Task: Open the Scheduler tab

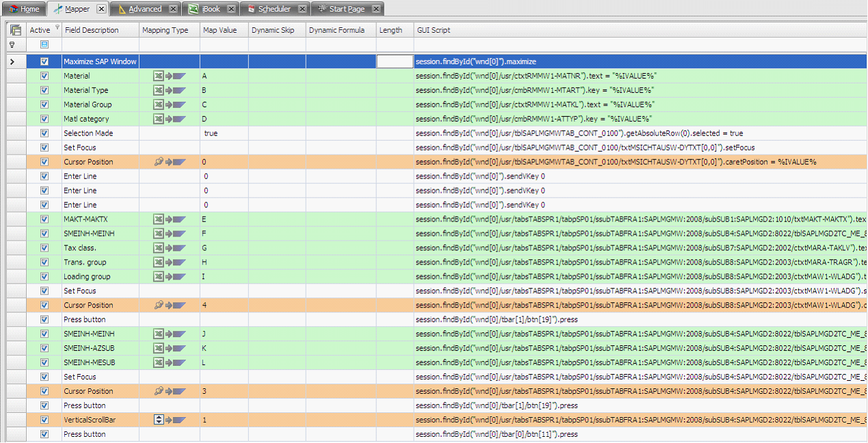Action: point(274,9)
